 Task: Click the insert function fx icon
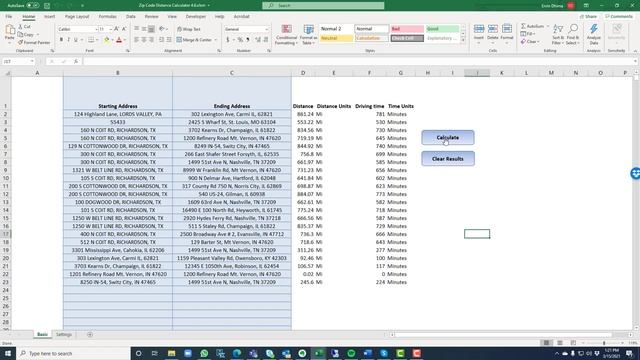coord(76,61)
